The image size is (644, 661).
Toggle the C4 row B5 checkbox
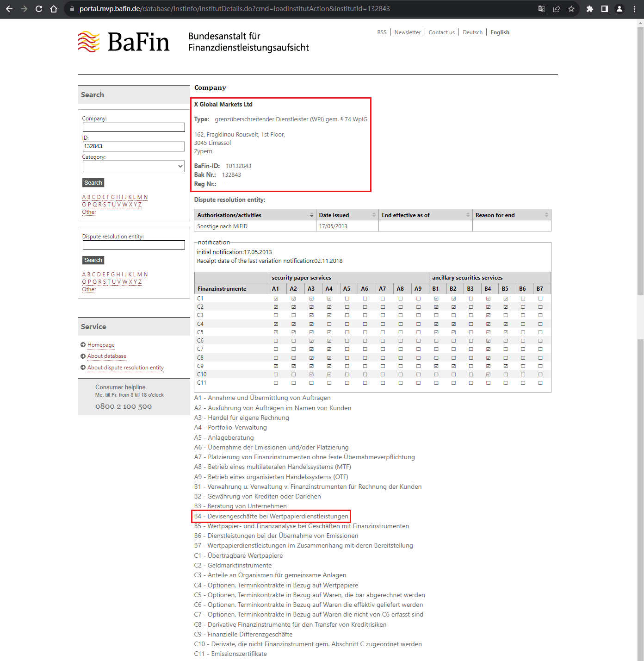click(506, 324)
